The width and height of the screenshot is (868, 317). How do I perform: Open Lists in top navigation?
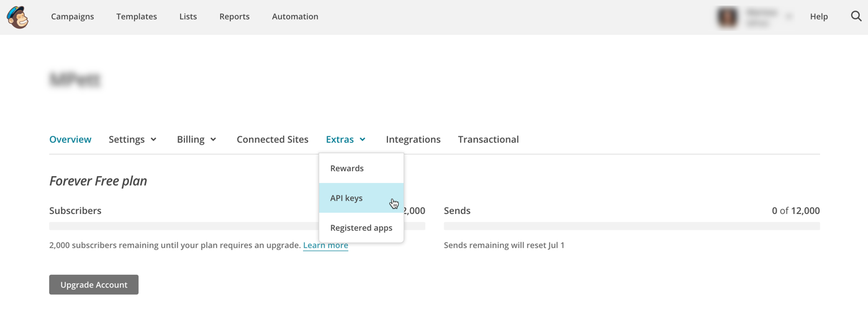pyautogui.click(x=188, y=17)
